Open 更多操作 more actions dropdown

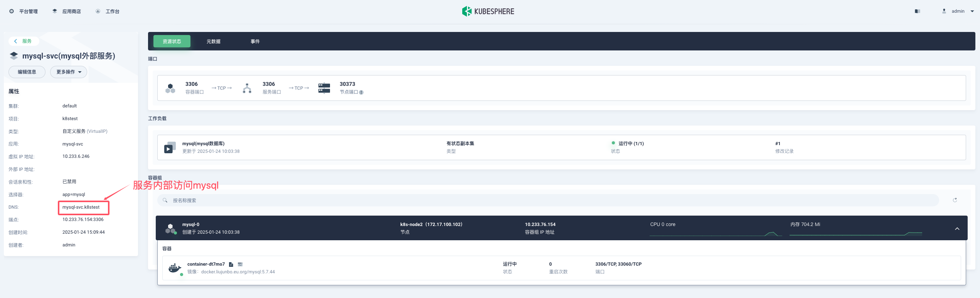[69, 72]
